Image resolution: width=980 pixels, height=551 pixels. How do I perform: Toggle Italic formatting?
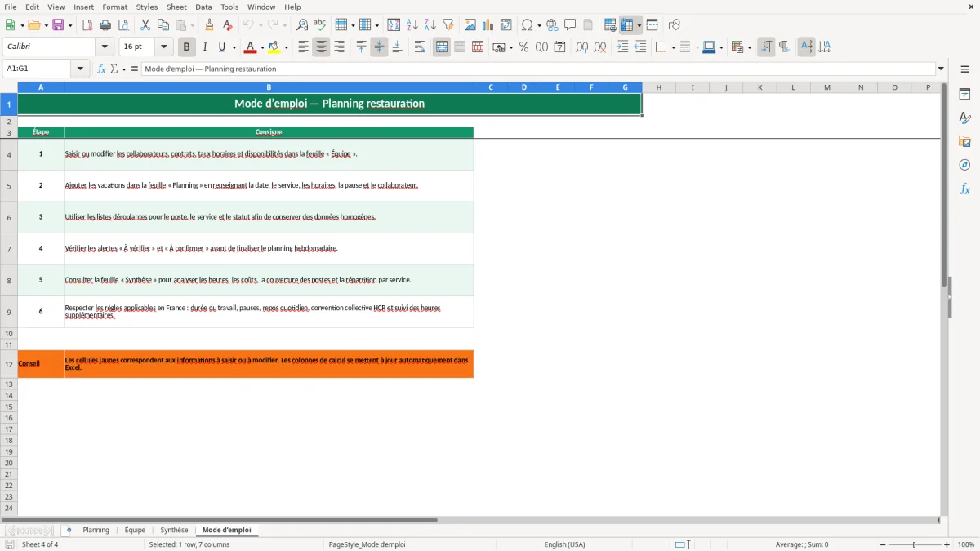pos(205,47)
